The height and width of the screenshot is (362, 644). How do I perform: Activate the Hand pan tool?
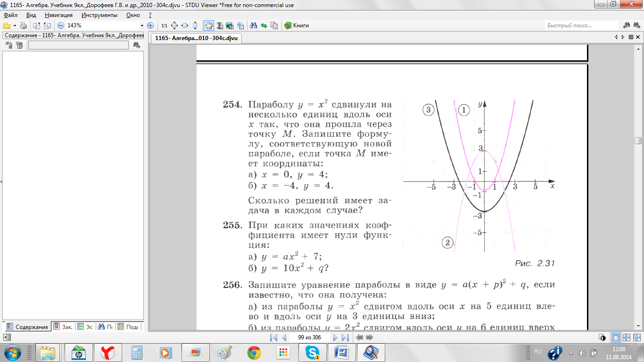click(209, 25)
